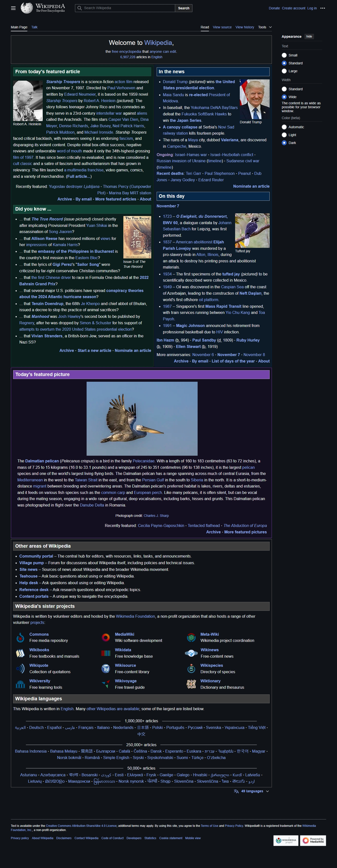Viewport: 337px width, 868px height.
Task: Open the Wikidata barcode icon
Action: click(x=106, y=653)
